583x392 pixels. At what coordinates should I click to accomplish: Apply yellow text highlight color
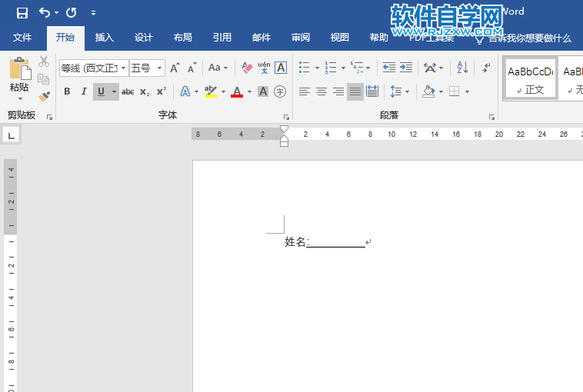point(211,91)
